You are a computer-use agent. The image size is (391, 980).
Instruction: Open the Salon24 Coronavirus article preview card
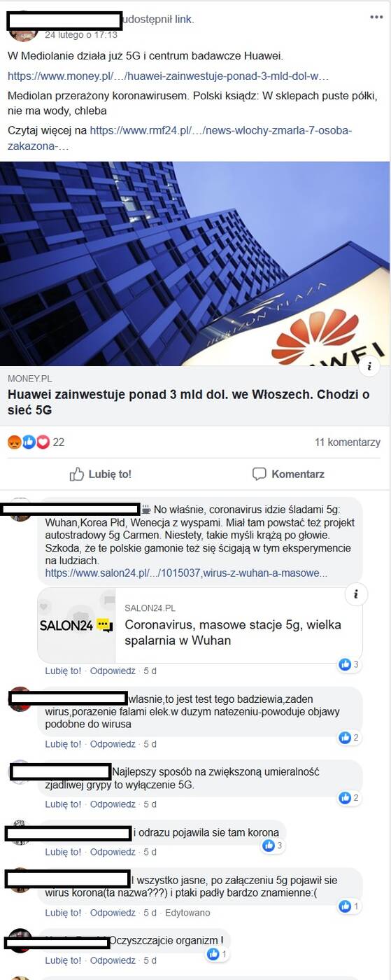(x=200, y=625)
